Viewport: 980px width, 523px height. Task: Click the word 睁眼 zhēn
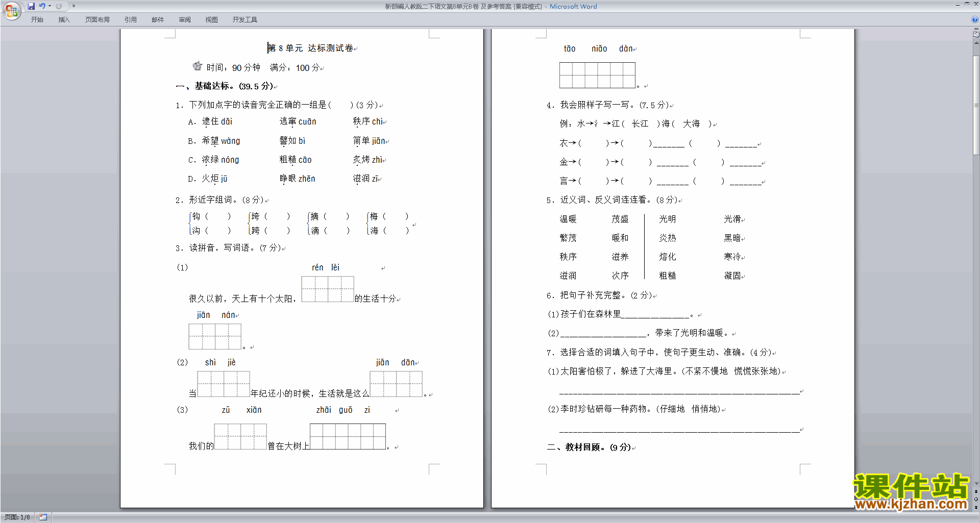pyautogui.click(x=298, y=179)
